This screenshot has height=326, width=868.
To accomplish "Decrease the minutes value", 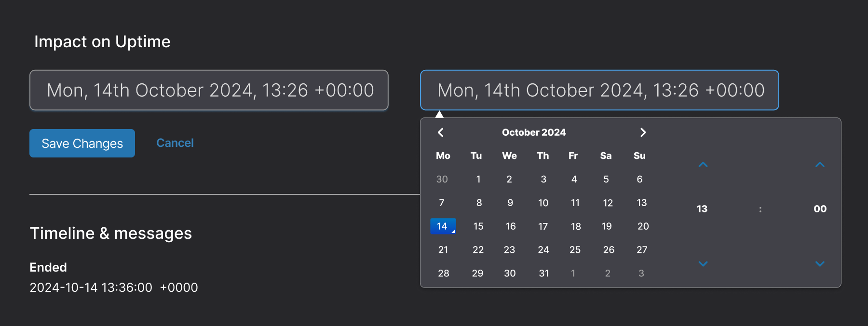I will coord(820,264).
